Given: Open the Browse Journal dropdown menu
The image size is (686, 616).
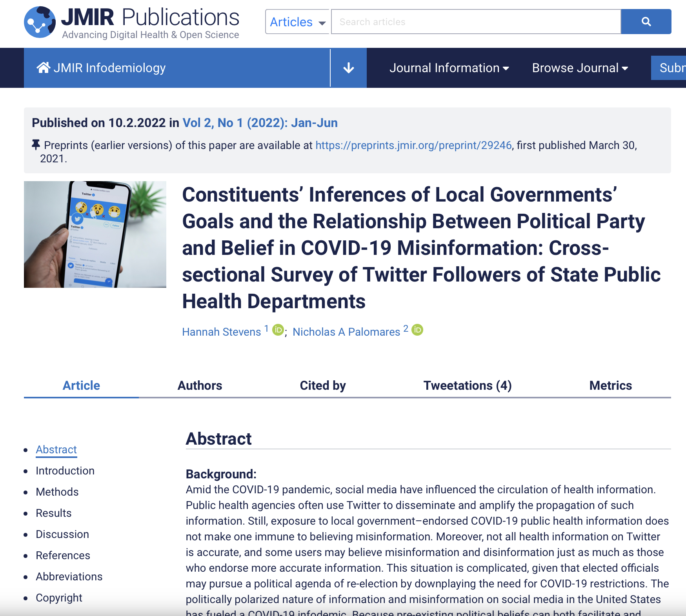Looking at the screenshot, I should [x=580, y=68].
